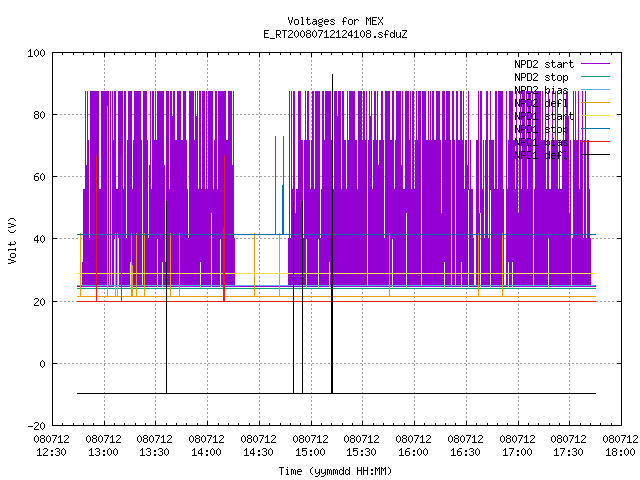
Task: Click the y-axis tick label 40
Action: tap(39, 239)
